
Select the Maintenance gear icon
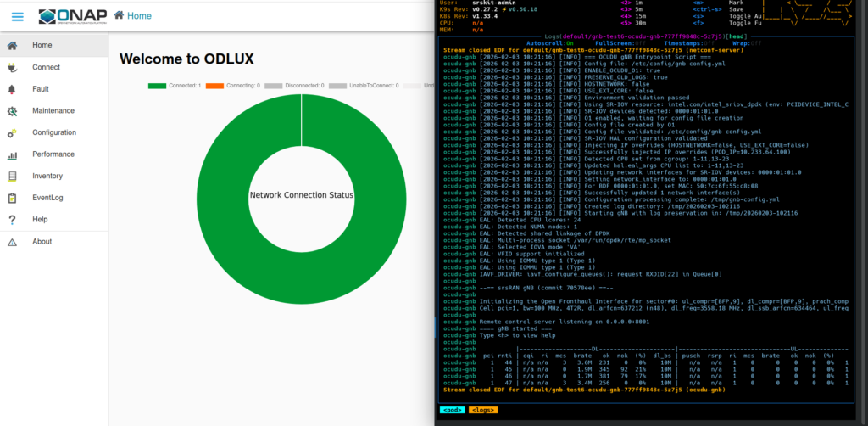click(12, 111)
